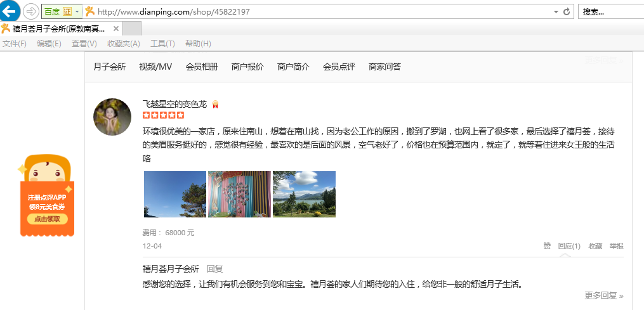Open the pink decoration review photo
Viewport: 644px width, 310px height.
coord(239,195)
